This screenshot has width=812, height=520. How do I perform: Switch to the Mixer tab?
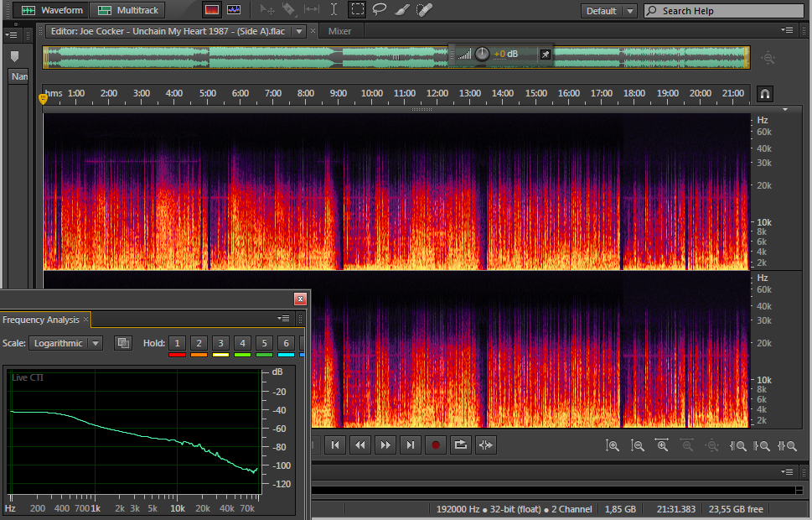339,31
